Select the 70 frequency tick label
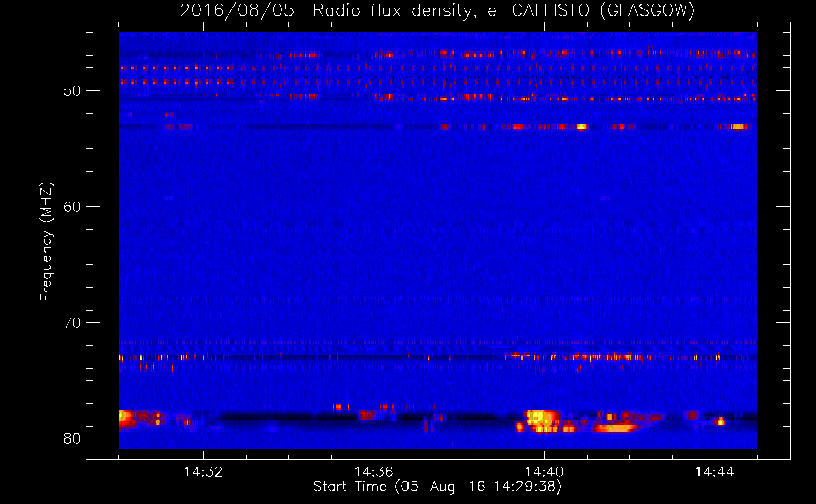 (72, 323)
